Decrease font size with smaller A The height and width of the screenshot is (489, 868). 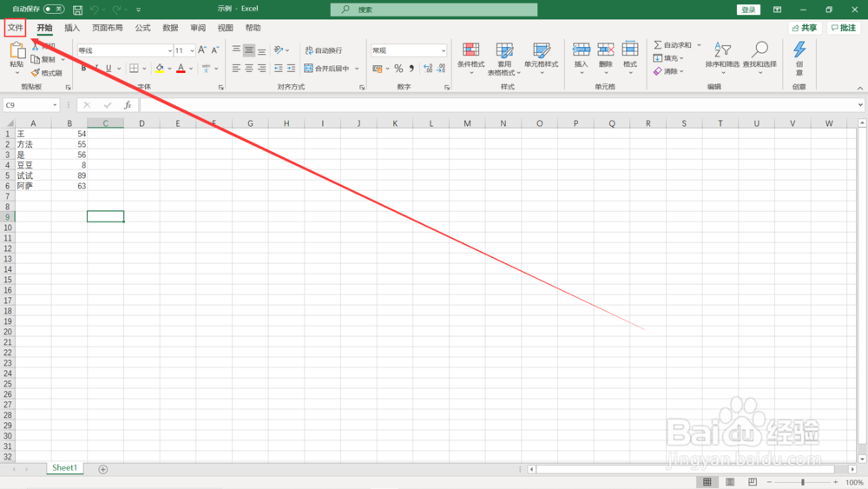pyautogui.click(x=215, y=50)
